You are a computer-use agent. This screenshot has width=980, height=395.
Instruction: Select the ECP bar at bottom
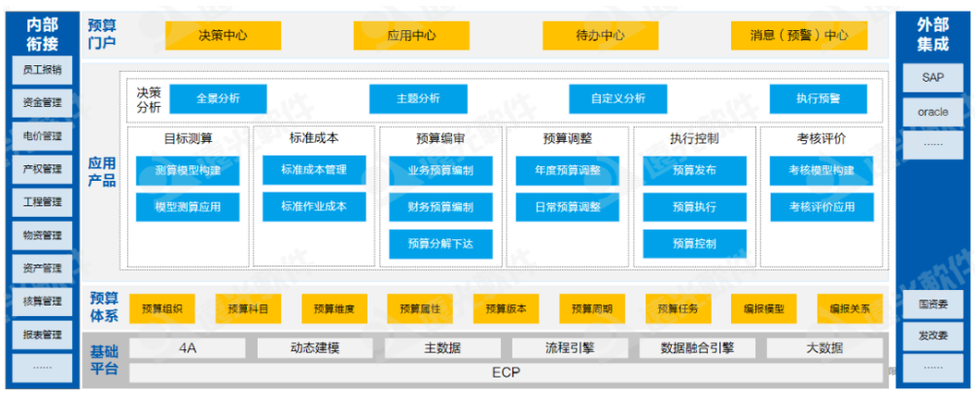(507, 372)
